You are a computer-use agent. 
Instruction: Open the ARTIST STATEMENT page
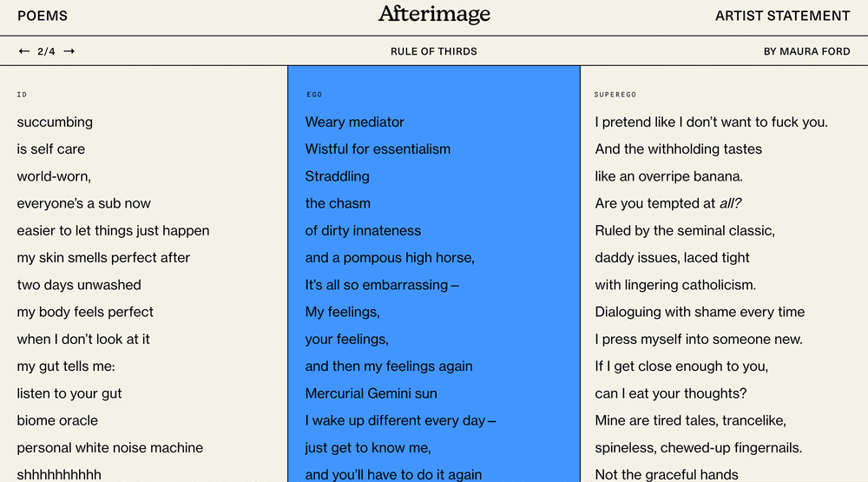[782, 16]
